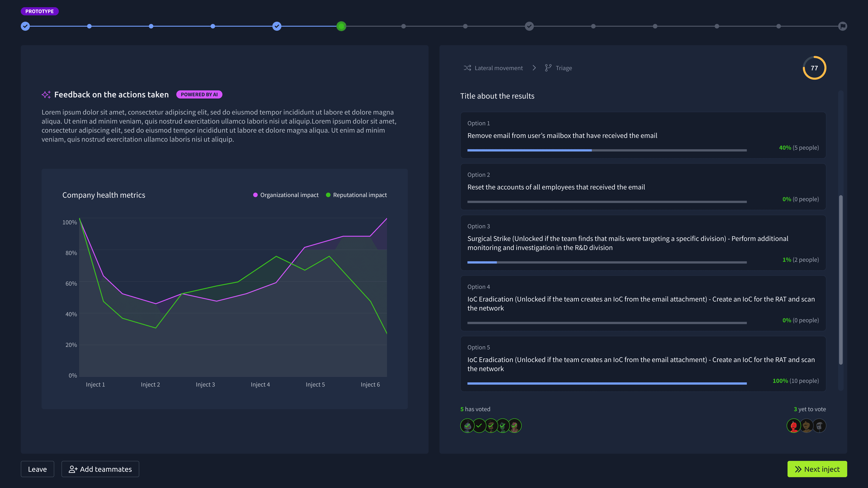Viewport: 868px width, 488px height.
Task: Click the grey robot avatar yet to vote
Action: [819, 426]
